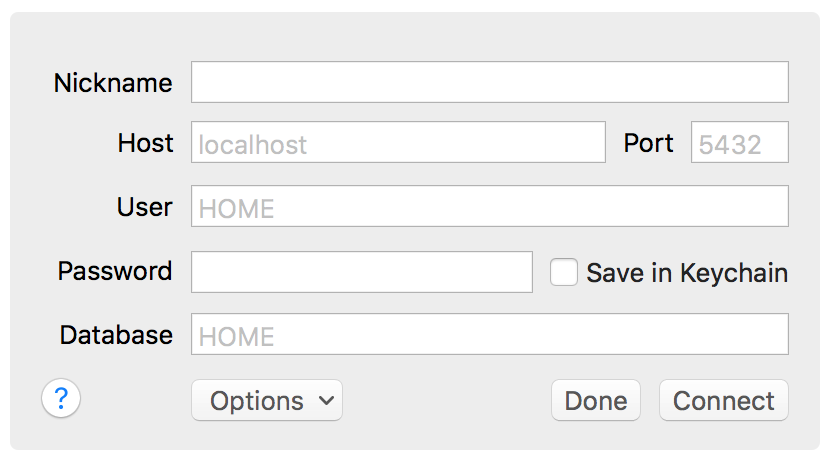Click the Save in Keychain label text
Image resolution: width=836 pixels, height=462 pixels.
(x=687, y=273)
